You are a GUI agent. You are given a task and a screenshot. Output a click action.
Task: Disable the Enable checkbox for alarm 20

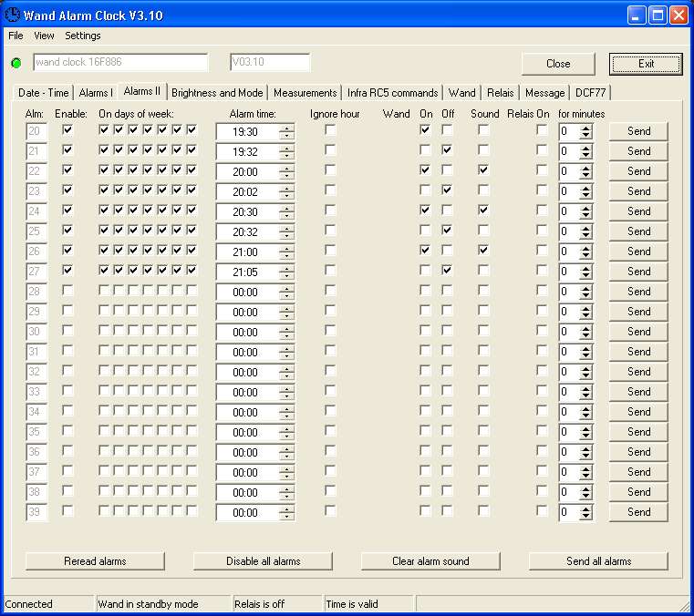(67, 129)
